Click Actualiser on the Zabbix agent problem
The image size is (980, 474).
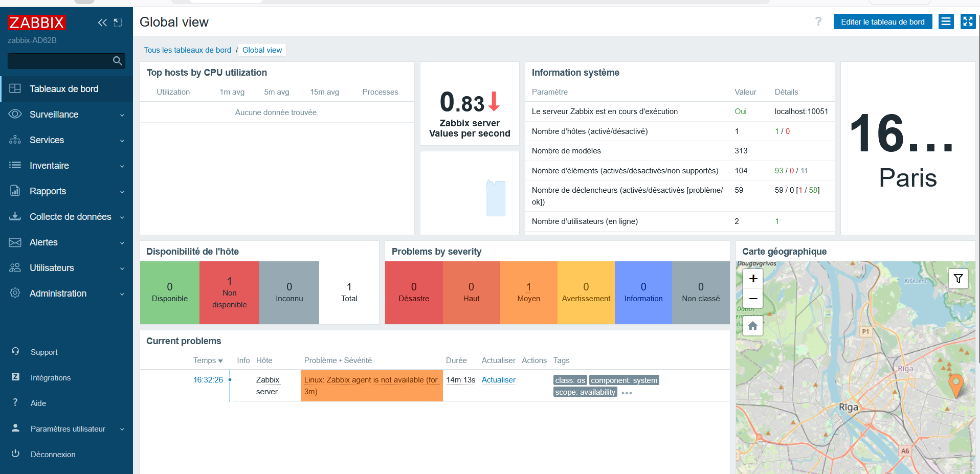coord(498,380)
